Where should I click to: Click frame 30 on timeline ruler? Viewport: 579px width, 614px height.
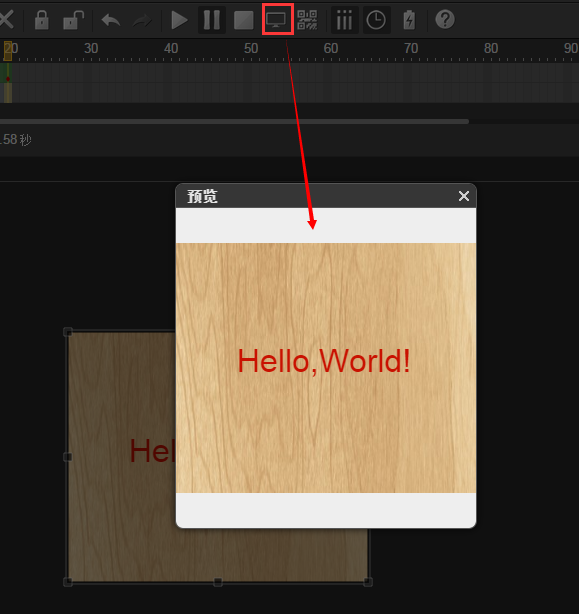pos(91,48)
